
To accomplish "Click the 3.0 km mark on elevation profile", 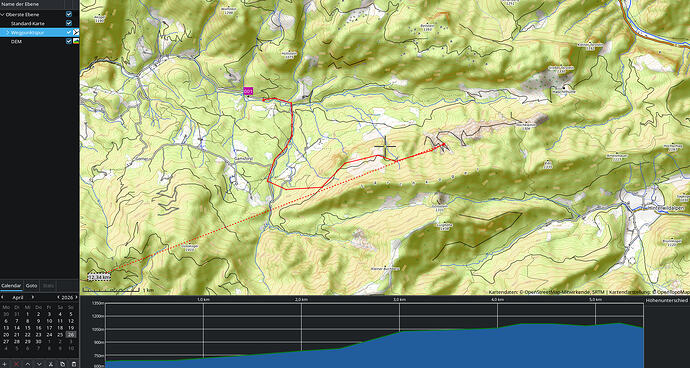I will tap(399, 300).
